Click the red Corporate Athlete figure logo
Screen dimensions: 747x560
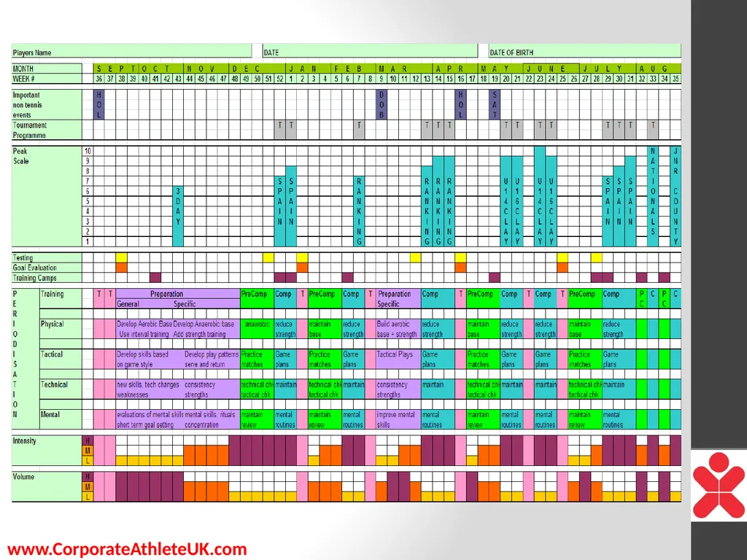coord(719,485)
